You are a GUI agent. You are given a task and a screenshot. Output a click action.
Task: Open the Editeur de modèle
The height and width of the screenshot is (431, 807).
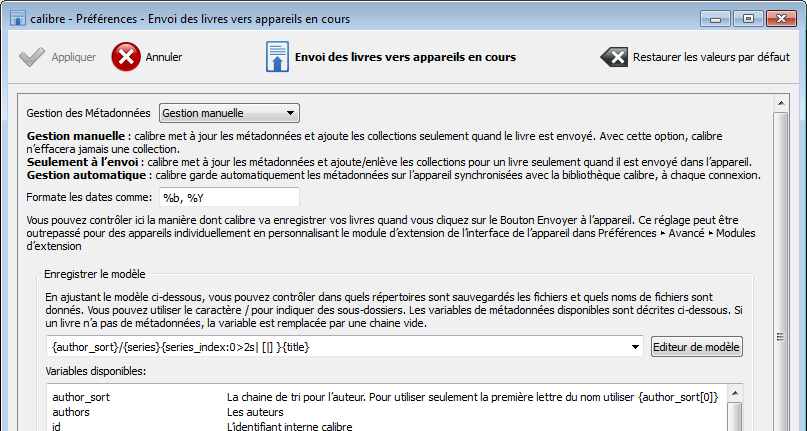[696, 347]
